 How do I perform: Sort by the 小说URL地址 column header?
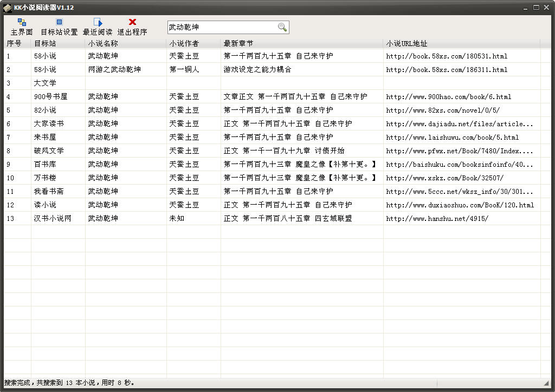[x=462, y=43]
